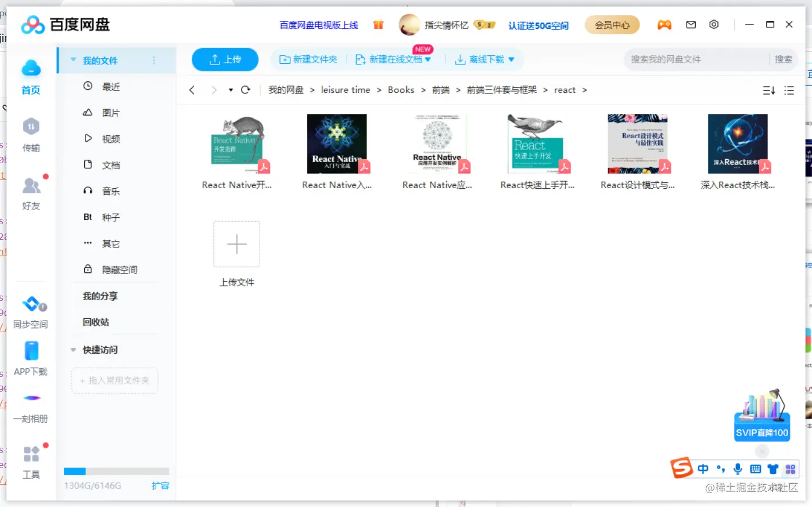Click the Baidu Netdisk logo
Image resolution: width=812 pixels, height=507 pixels.
66,25
